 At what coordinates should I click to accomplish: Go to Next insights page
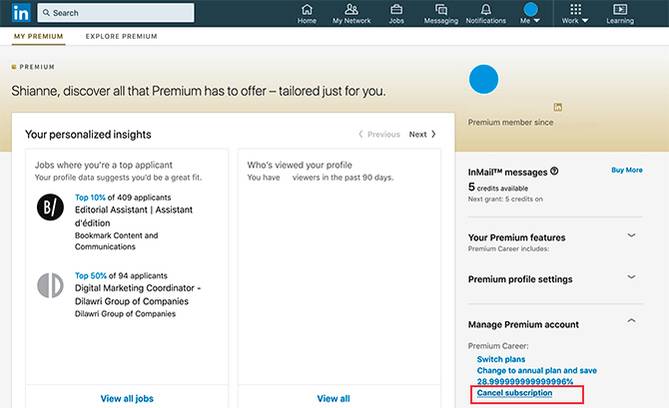point(422,134)
